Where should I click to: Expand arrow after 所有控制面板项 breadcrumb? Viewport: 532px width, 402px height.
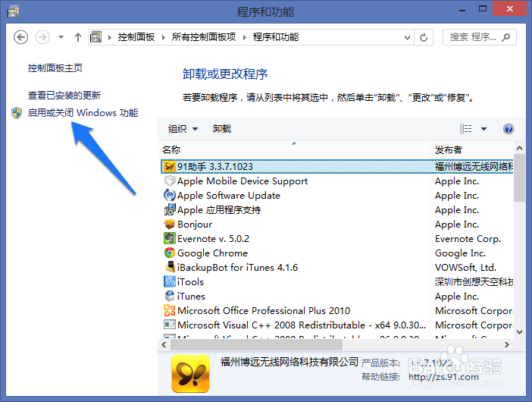[245, 37]
